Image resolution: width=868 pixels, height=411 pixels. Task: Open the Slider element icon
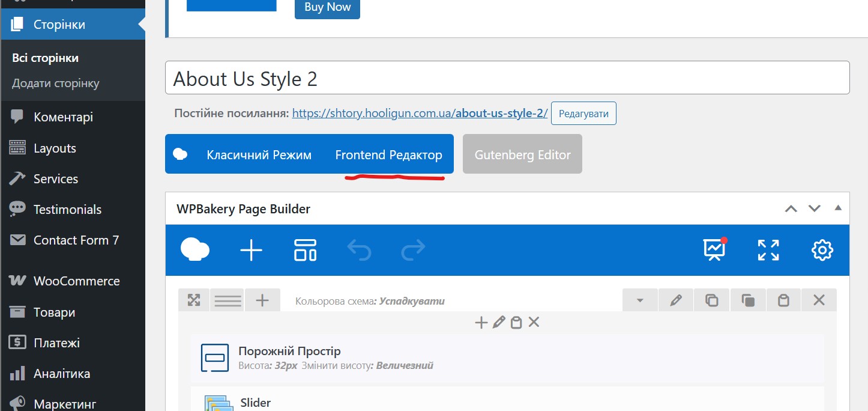(217, 403)
